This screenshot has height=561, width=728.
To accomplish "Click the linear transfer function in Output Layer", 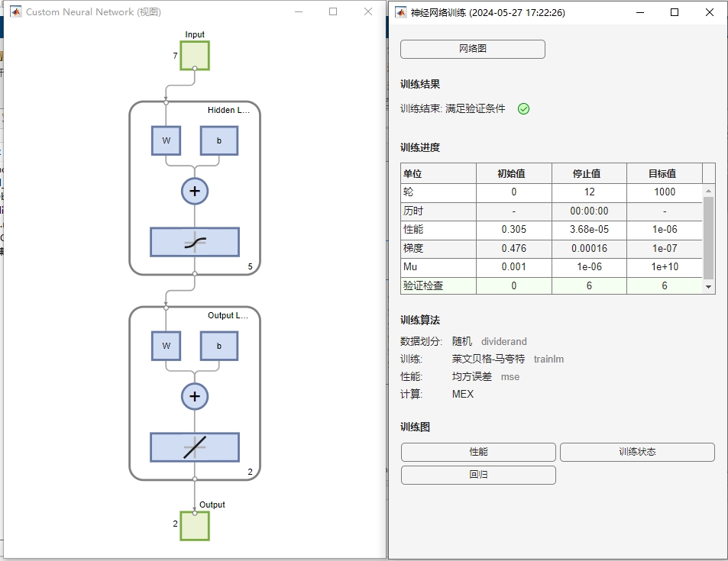I will 195,448.
